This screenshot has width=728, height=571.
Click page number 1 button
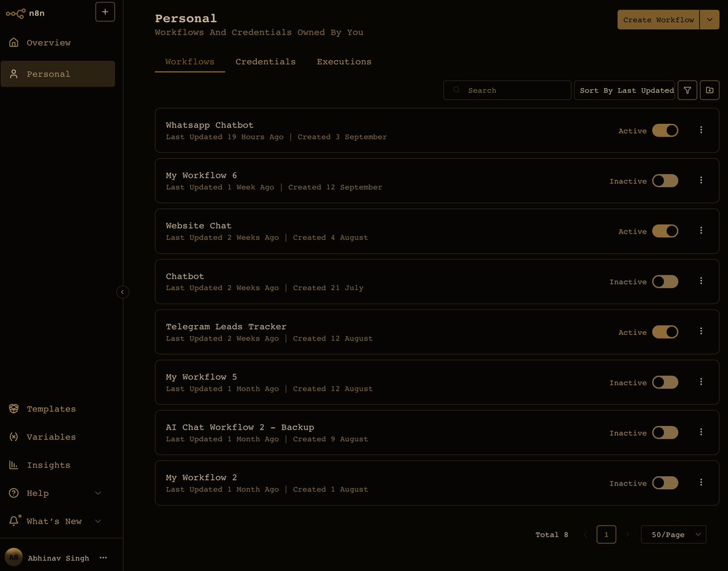pos(606,535)
